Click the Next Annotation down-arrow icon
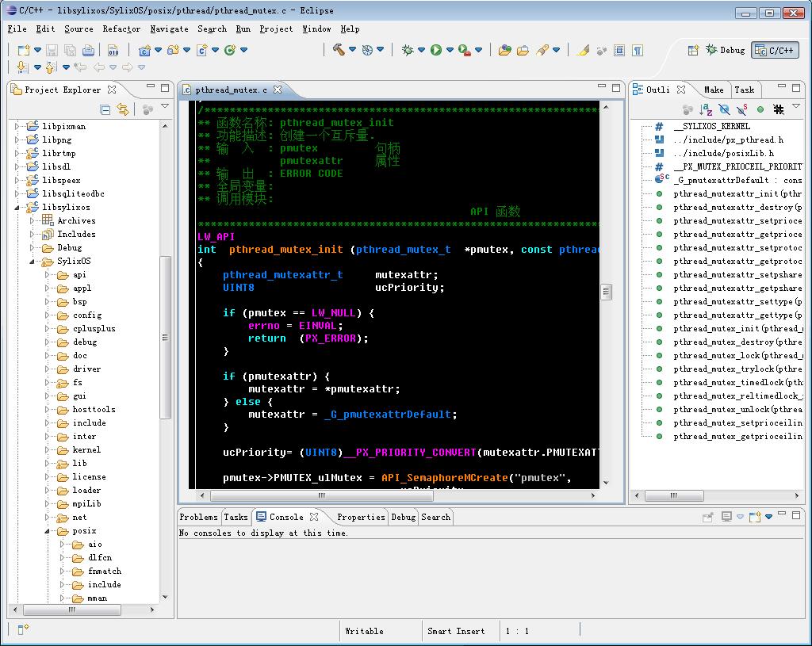 22,67
